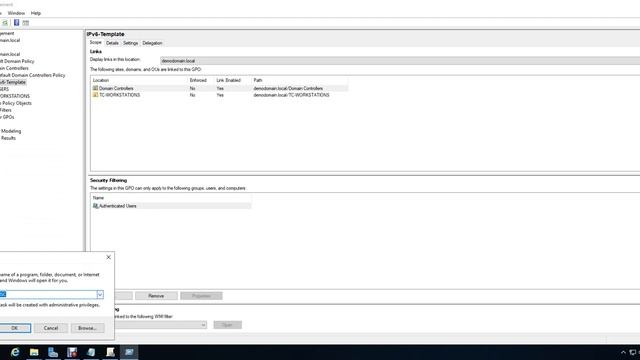The width and height of the screenshot is (640, 360).
Task: Open the WMI filter dropdown
Action: [x=203, y=325]
